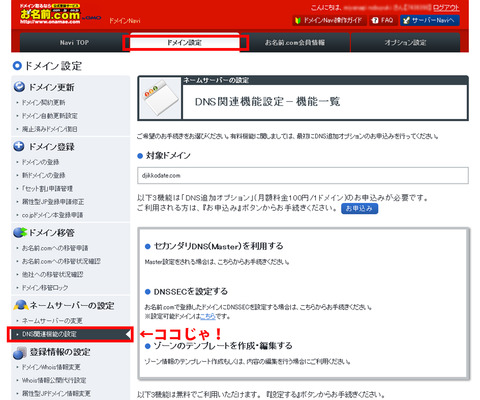Open Whois情報公開代行設定 link
This screenshot has width=480, height=400.
(54, 380)
